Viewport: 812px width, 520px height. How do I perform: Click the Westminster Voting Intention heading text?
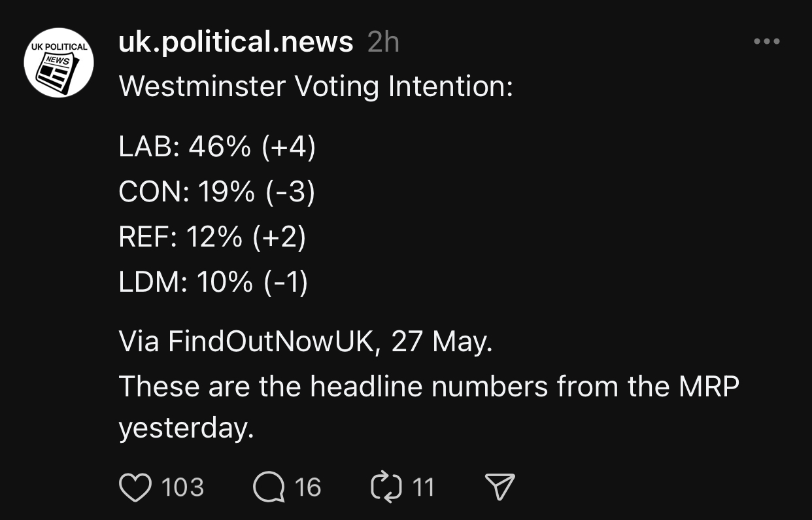coord(315,86)
